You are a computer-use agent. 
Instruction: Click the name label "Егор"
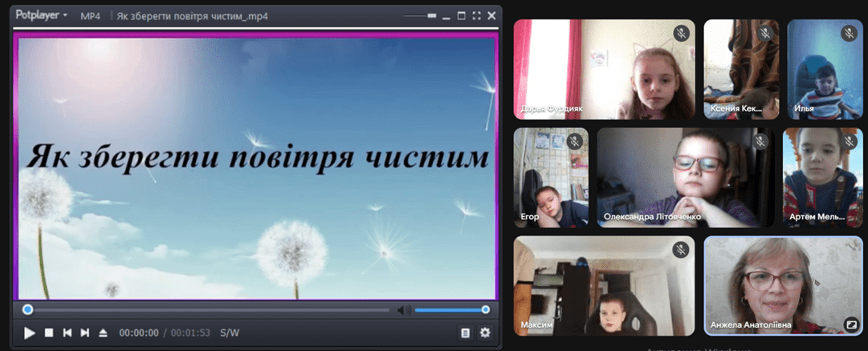[530, 217]
